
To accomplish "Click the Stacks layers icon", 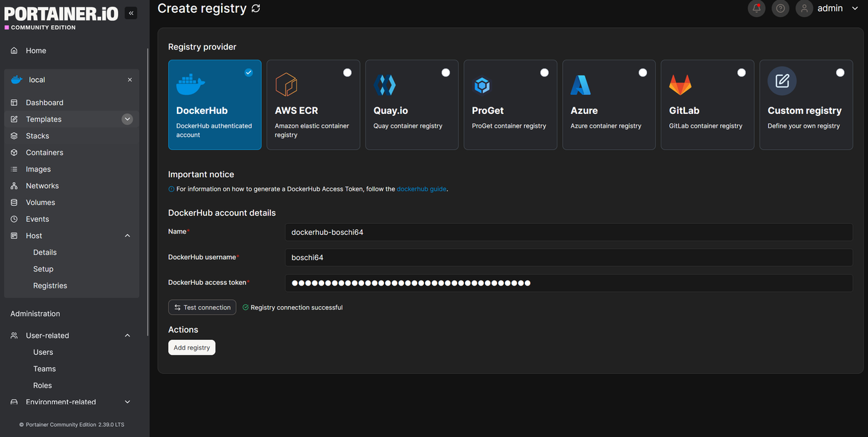I will pyautogui.click(x=14, y=136).
